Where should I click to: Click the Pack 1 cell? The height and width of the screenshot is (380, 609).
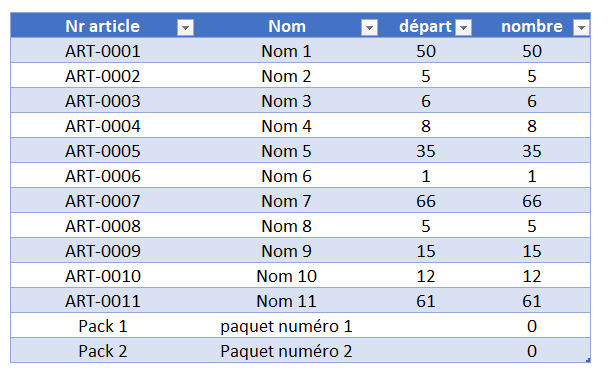[x=103, y=326]
